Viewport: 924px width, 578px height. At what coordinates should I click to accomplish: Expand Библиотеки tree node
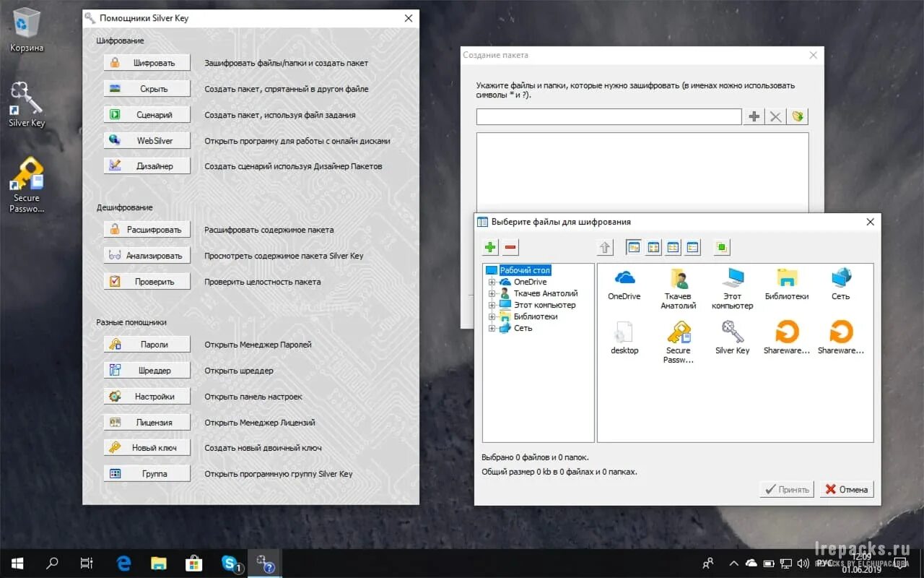[x=492, y=316]
